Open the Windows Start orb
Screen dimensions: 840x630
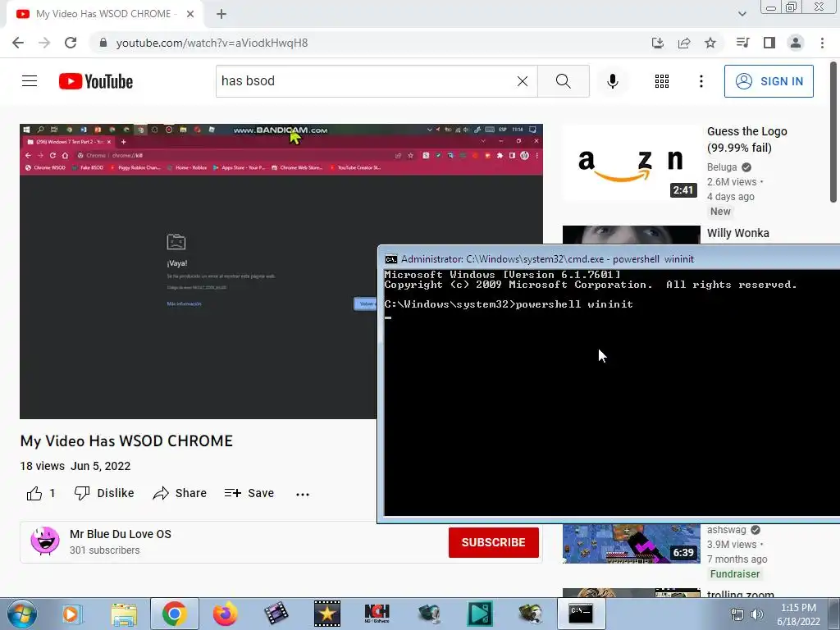point(22,614)
